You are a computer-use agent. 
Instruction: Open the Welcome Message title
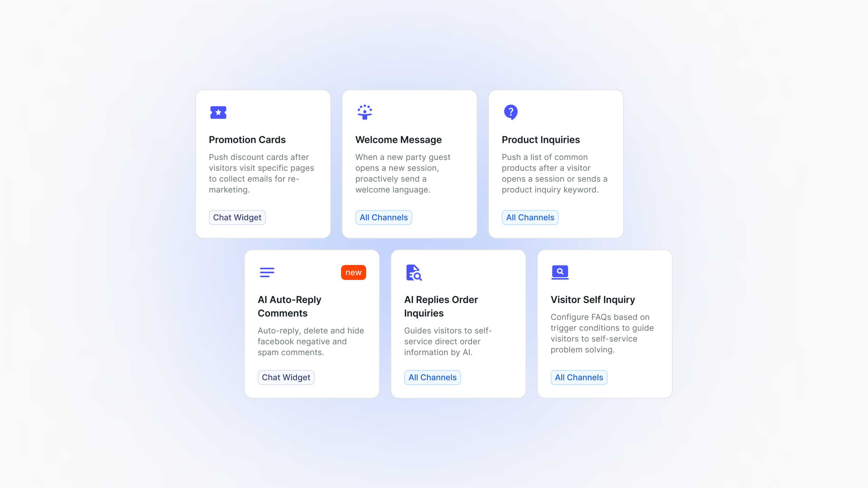click(x=398, y=140)
